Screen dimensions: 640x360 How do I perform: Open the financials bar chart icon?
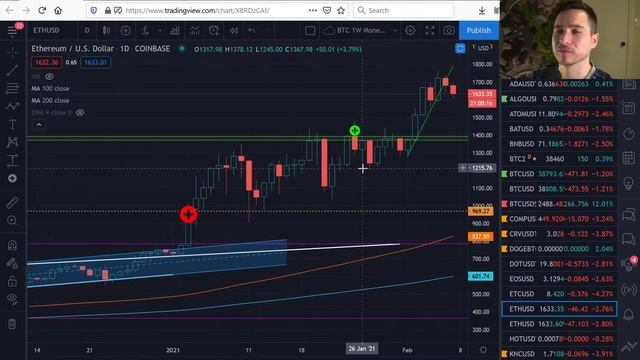click(175, 31)
